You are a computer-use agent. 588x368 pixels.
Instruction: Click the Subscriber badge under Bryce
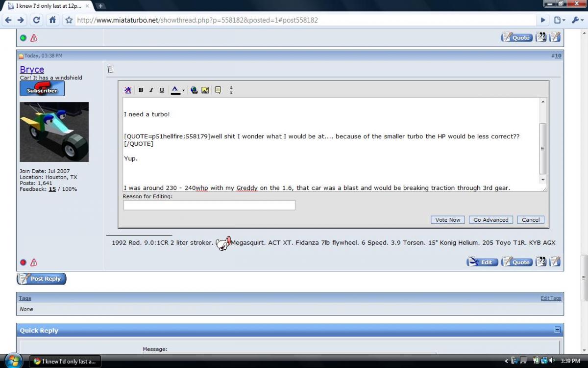pos(42,88)
